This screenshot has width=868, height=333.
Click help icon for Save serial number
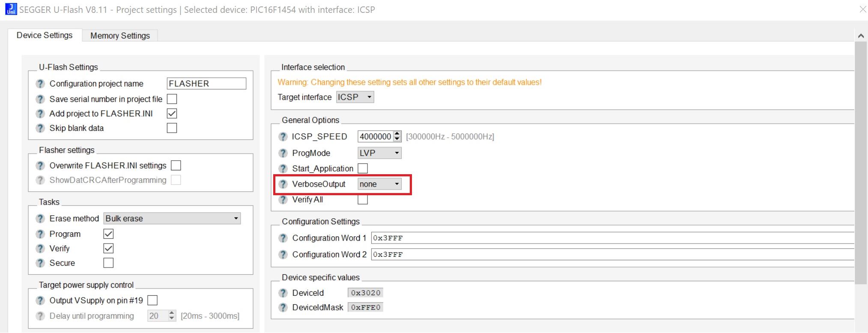[40, 99]
